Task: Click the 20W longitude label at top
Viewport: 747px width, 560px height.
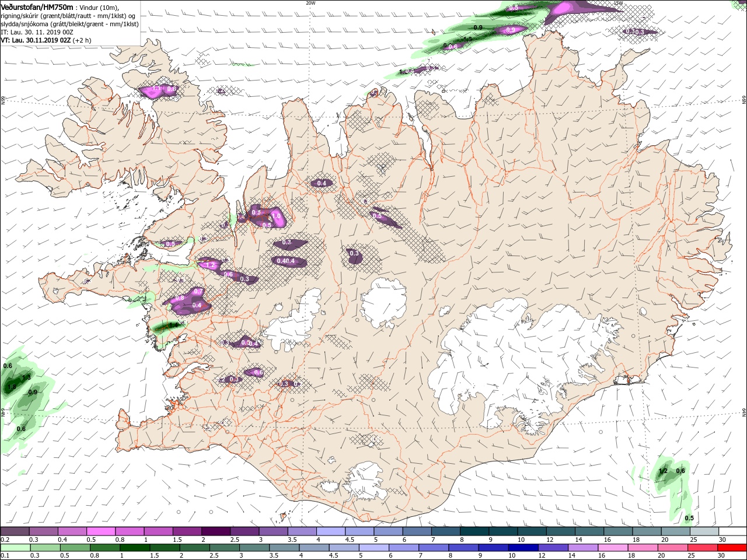Action: (310, 3)
